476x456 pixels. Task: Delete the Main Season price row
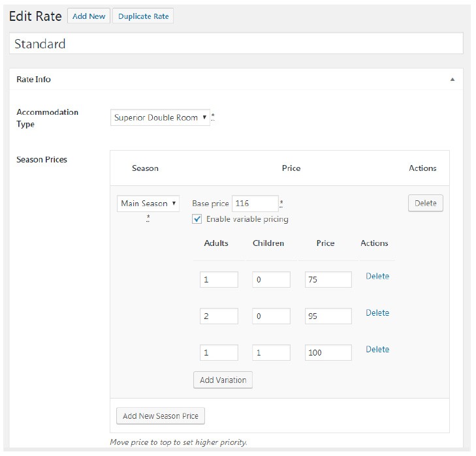[425, 204]
